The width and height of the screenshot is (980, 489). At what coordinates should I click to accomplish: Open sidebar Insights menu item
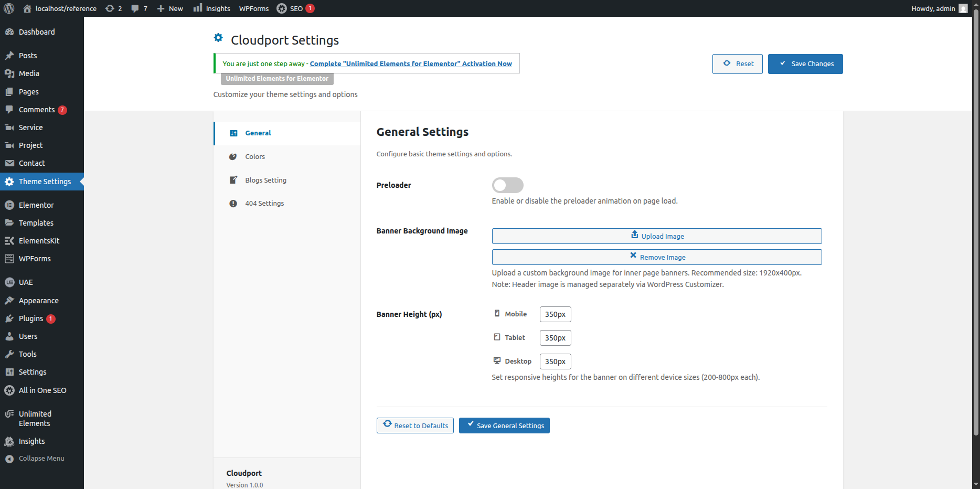(x=42, y=441)
